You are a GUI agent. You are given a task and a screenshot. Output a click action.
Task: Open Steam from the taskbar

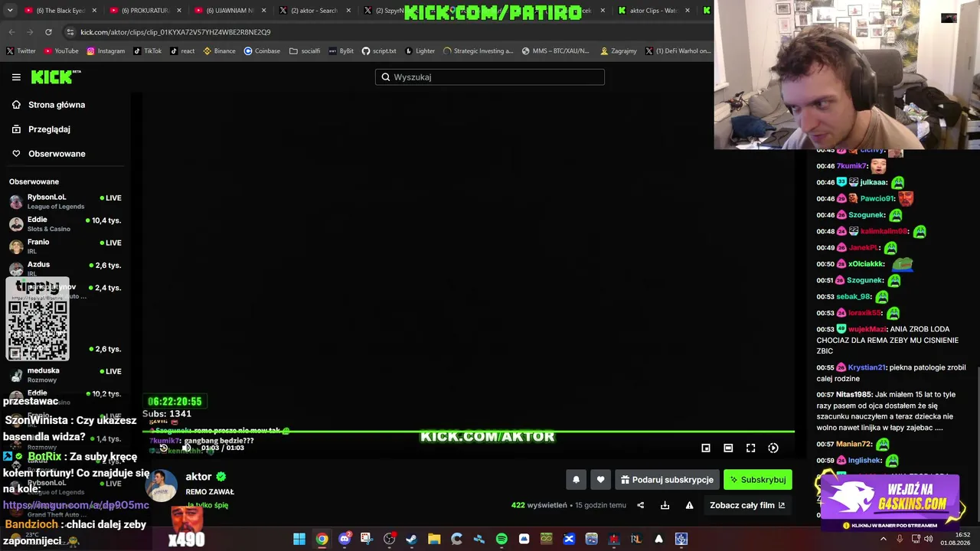pos(412,539)
